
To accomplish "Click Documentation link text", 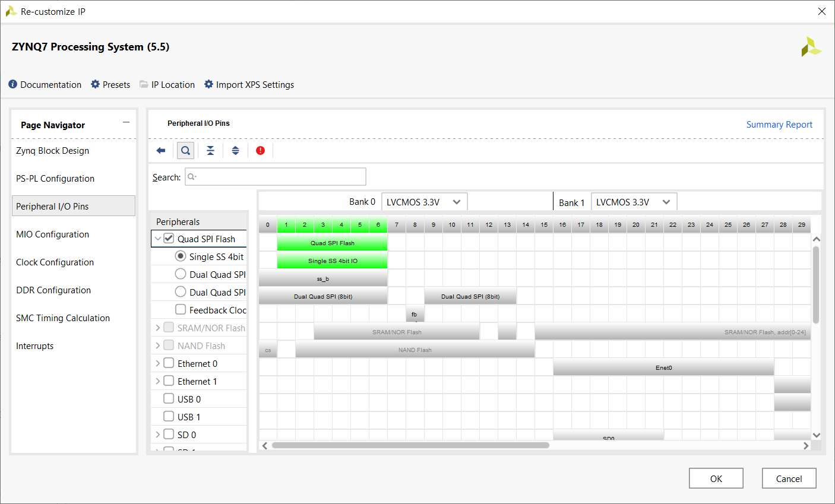I will [51, 85].
